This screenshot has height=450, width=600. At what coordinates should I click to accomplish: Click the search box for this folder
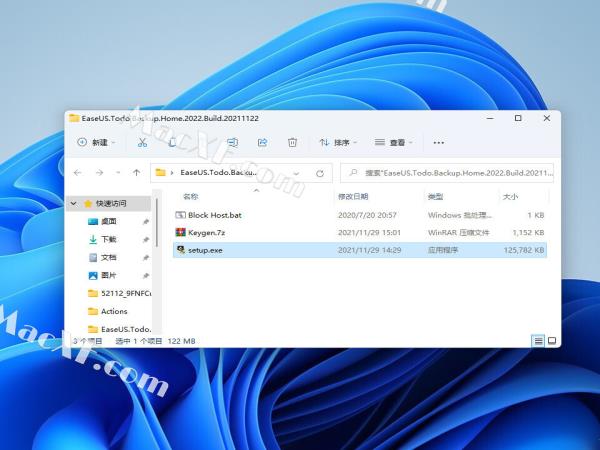pyautogui.click(x=447, y=173)
